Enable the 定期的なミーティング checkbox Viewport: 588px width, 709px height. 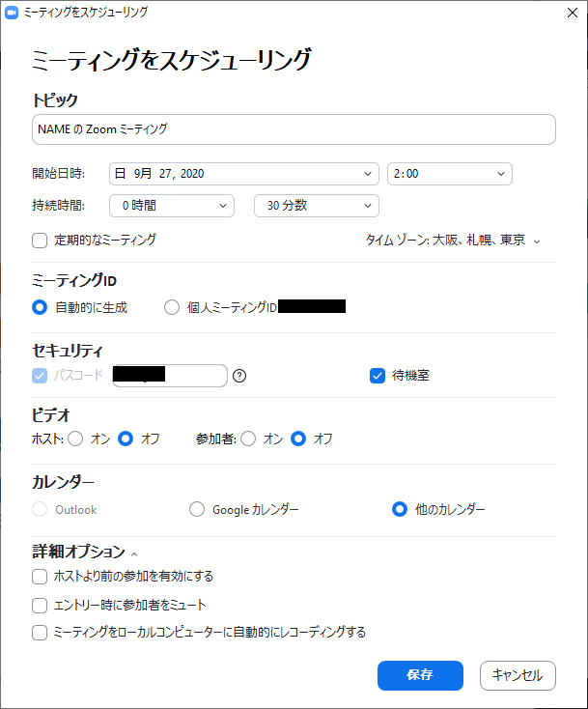pyautogui.click(x=40, y=241)
